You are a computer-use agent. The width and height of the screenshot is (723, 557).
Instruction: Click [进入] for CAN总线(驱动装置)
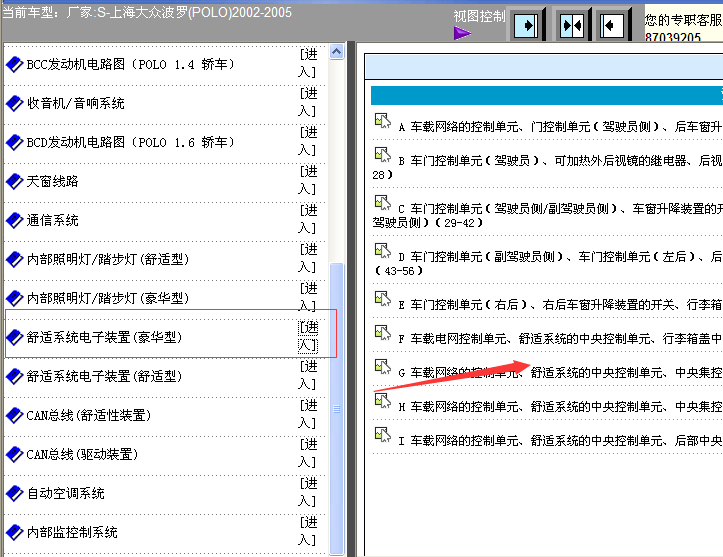(308, 453)
